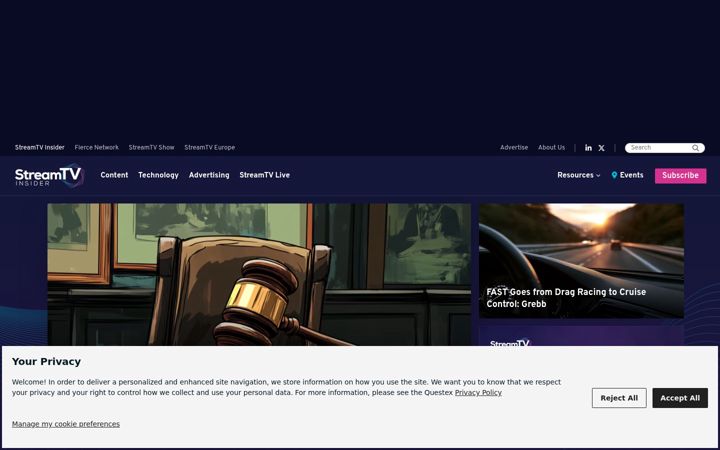Click the pink Subscribe button
This screenshot has height=450, width=720.
[x=681, y=175]
